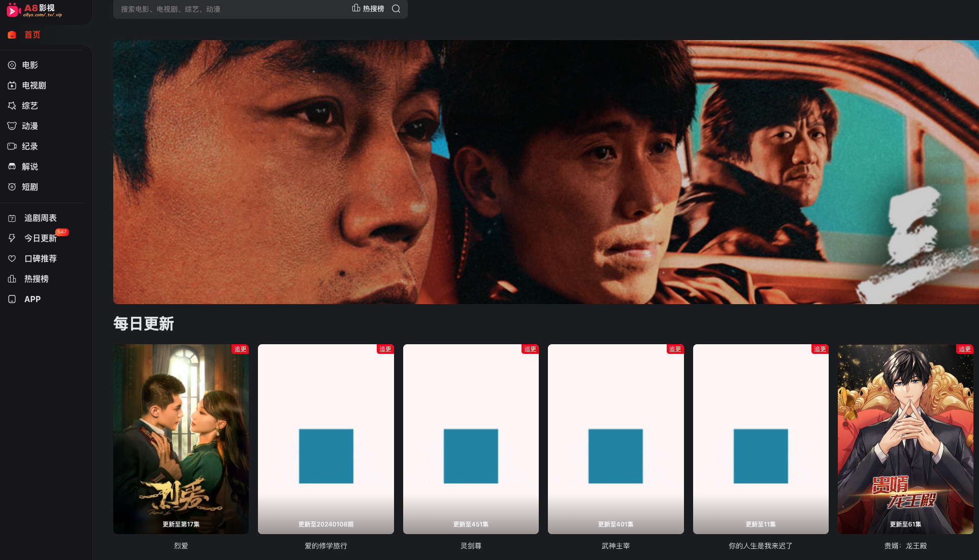Click the 口碑推荐 heart icon
Screen dimensions: 979x560
coord(12,258)
